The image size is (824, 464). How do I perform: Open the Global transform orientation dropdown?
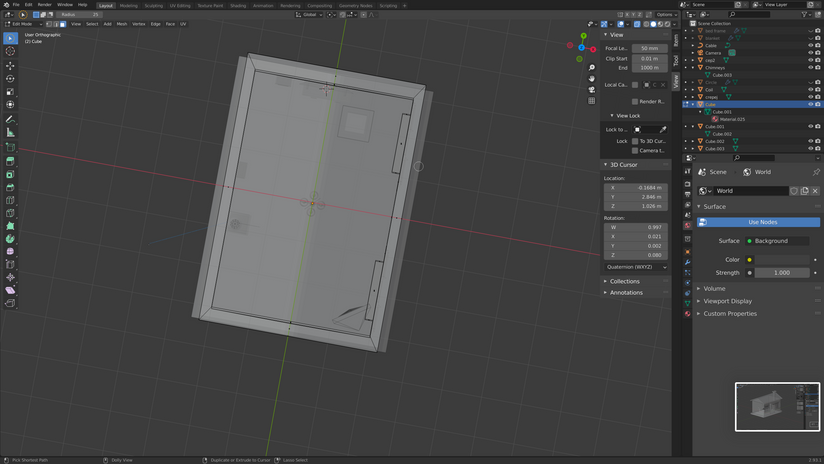[309, 15]
